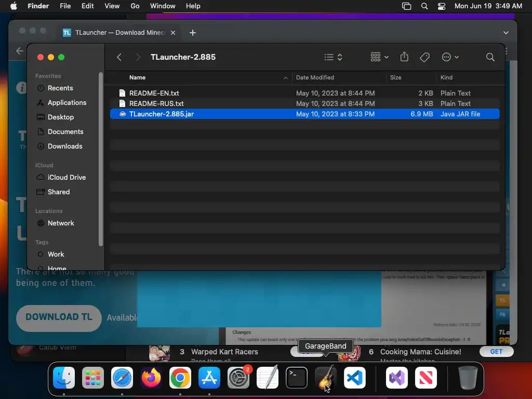Select TLauncher-2.885.jar file
Viewport: 532px width, 399px height.
[x=304, y=114]
